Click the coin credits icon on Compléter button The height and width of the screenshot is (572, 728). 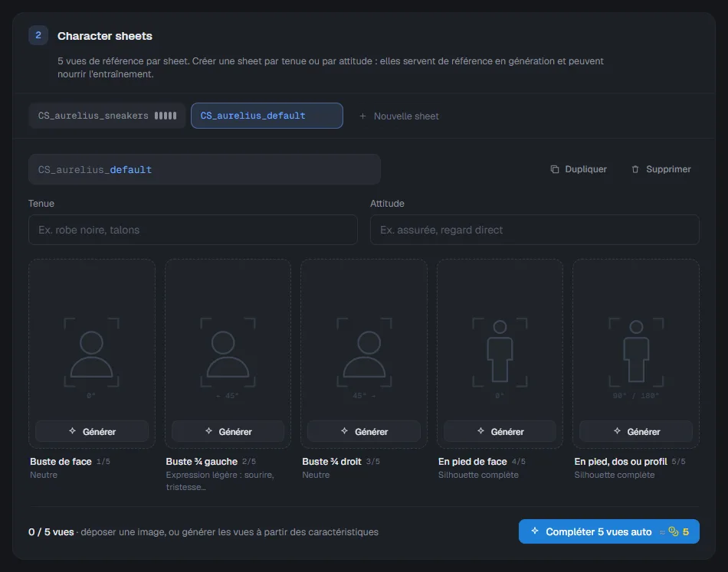[x=674, y=531]
